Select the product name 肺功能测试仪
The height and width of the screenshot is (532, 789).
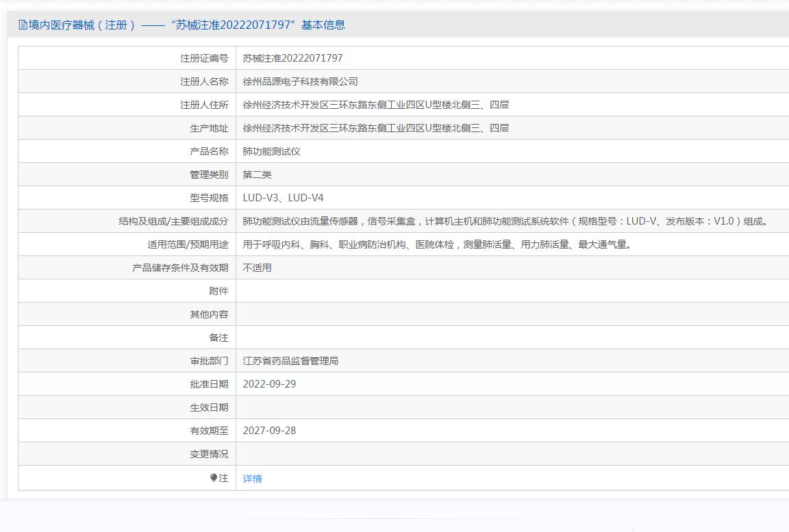tap(271, 151)
